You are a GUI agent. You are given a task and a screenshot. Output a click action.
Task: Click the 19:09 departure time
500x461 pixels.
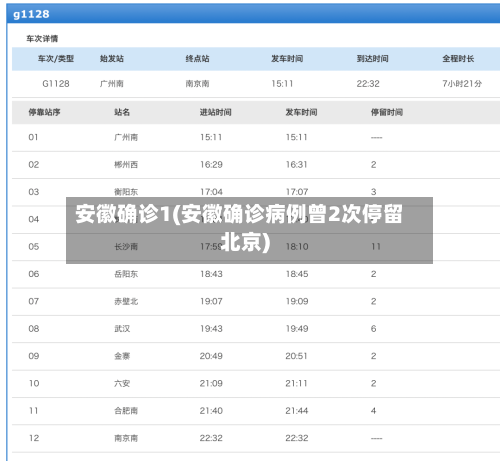[x=297, y=301]
